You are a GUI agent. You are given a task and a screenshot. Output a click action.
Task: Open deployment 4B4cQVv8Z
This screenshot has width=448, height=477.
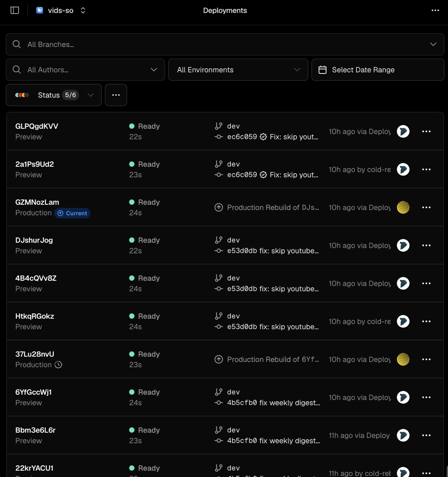pyautogui.click(x=36, y=278)
